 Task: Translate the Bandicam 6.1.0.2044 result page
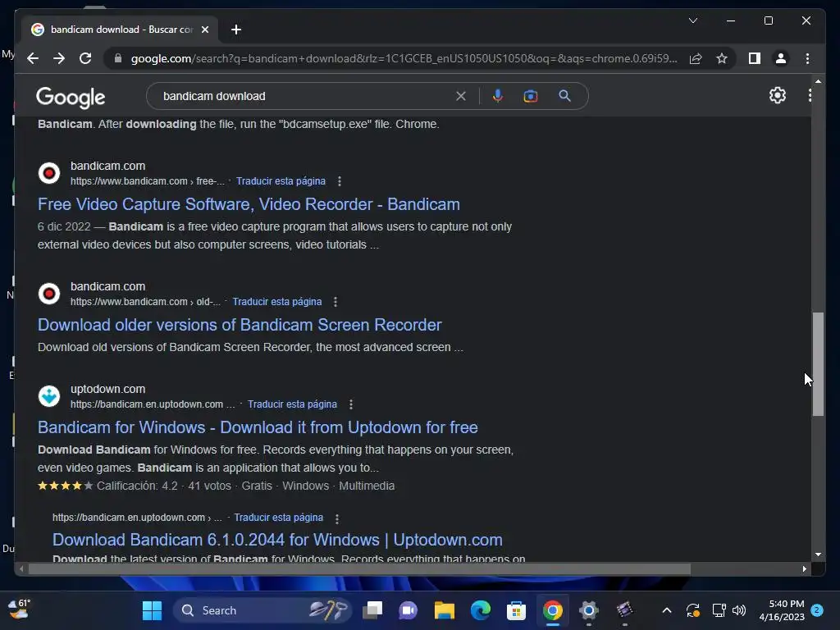click(279, 518)
